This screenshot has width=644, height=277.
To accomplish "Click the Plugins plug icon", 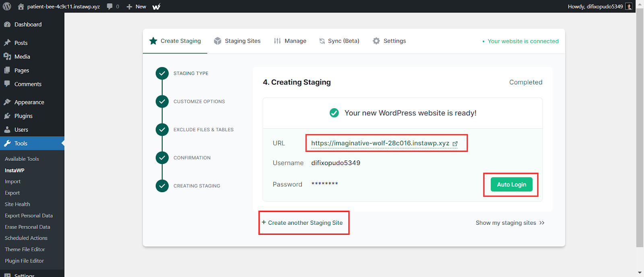I will pos(7,116).
